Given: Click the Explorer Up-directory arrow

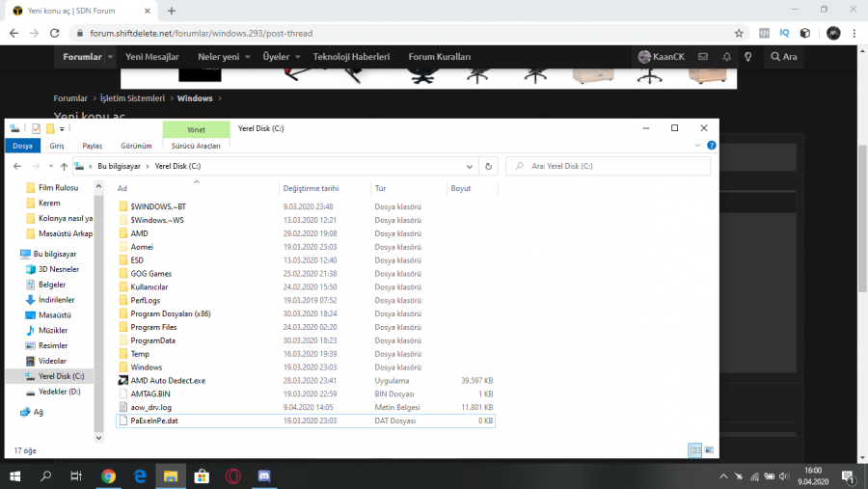Looking at the screenshot, I should 64,166.
